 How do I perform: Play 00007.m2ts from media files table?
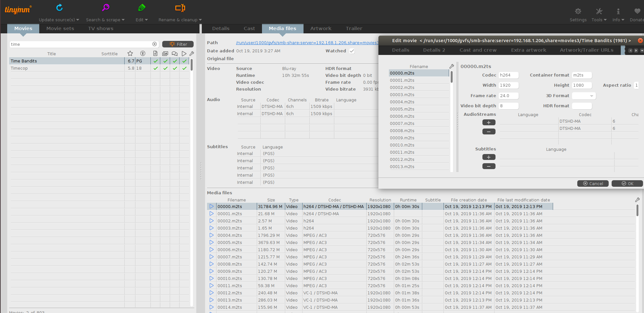coord(212,257)
